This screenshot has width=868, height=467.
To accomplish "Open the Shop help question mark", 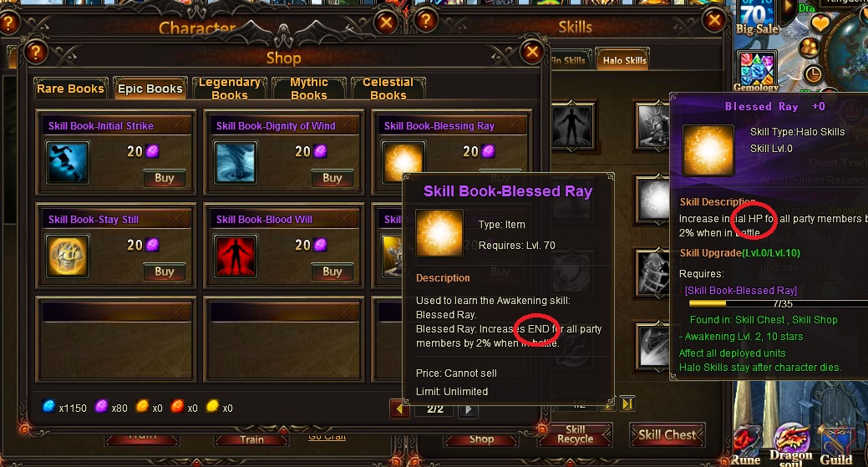I will coord(36,52).
